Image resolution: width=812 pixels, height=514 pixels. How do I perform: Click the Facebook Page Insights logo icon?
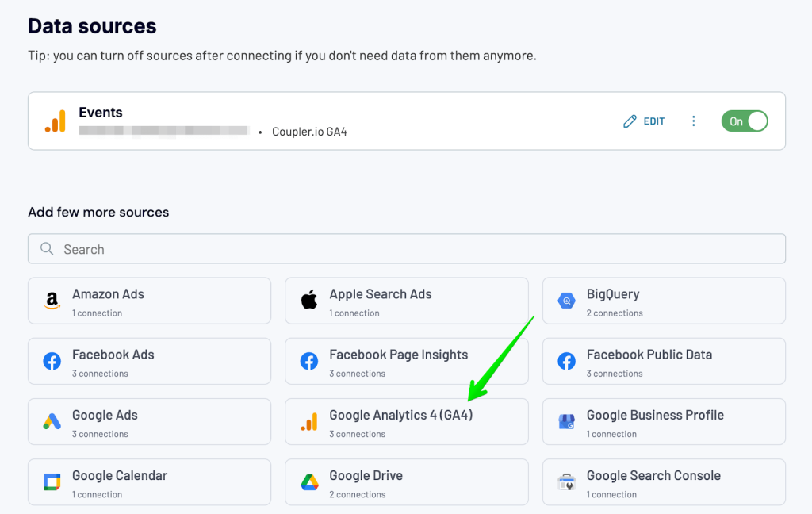coord(309,361)
